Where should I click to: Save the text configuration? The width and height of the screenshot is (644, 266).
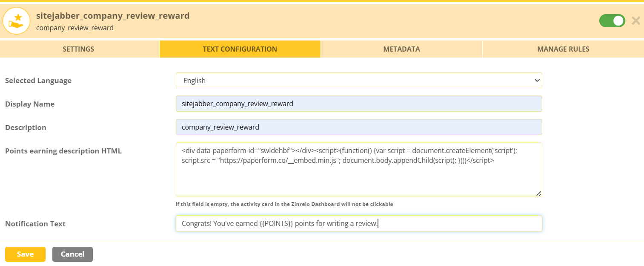pos(25,254)
